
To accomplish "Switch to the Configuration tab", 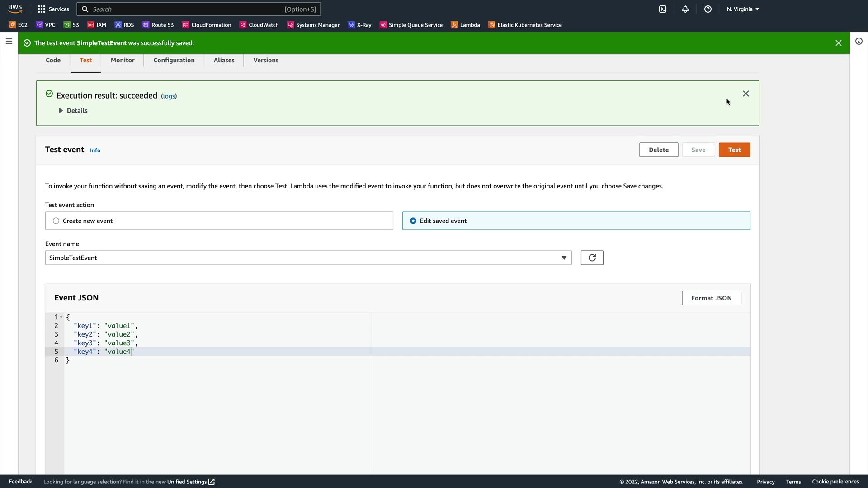I will [174, 60].
